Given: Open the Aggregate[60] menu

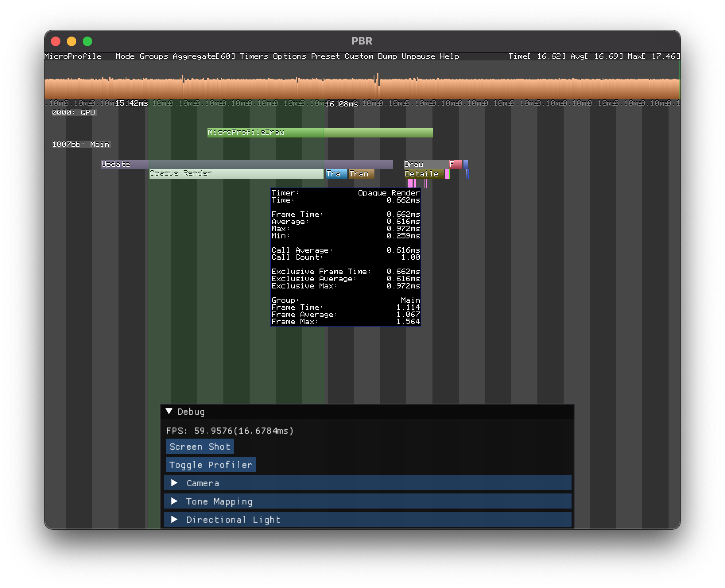Looking at the screenshot, I should [204, 56].
